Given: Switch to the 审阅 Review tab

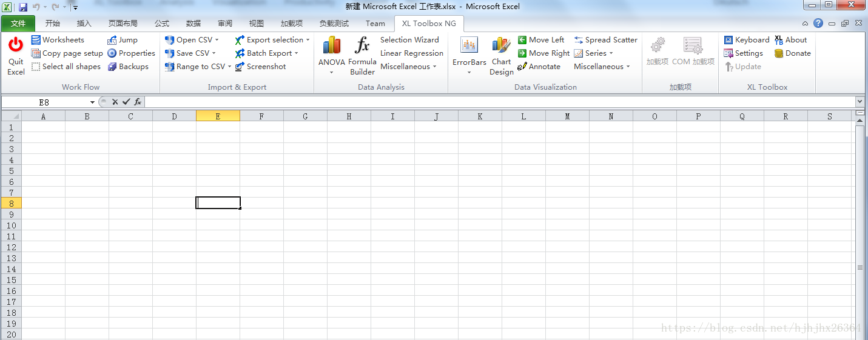Looking at the screenshot, I should pyautogui.click(x=225, y=23).
